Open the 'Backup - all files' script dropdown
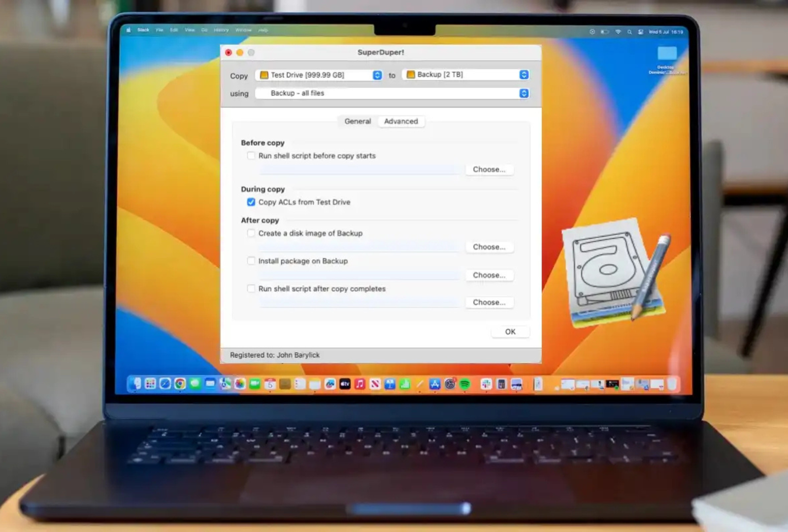The width and height of the screenshot is (788, 532). (x=392, y=93)
